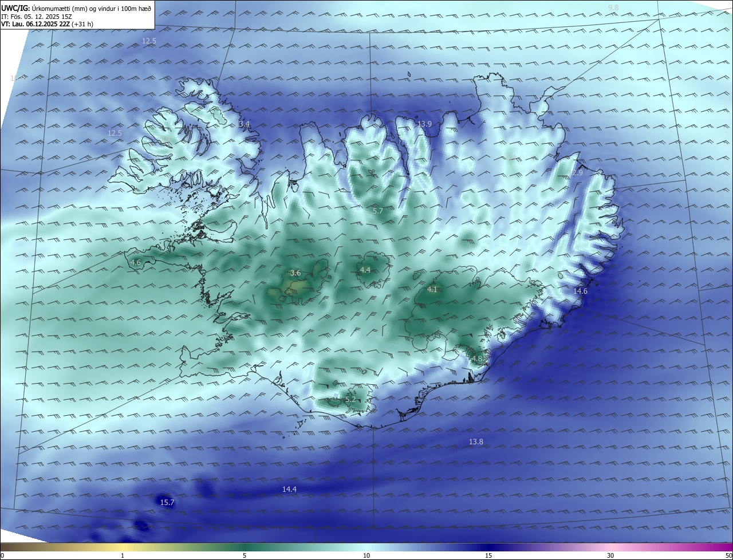733x560 pixels.
Task: Click the 14.6 value off the east coast
Action: 580,291
